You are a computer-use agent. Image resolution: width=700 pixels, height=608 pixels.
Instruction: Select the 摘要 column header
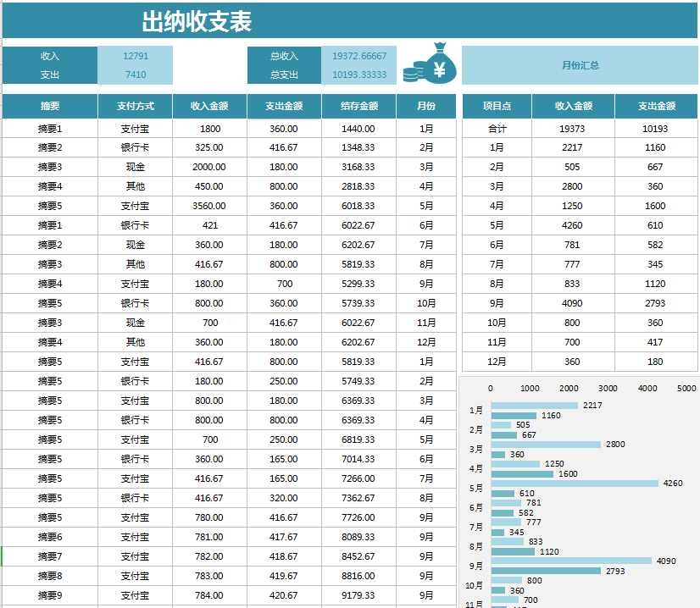coord(49,106)
